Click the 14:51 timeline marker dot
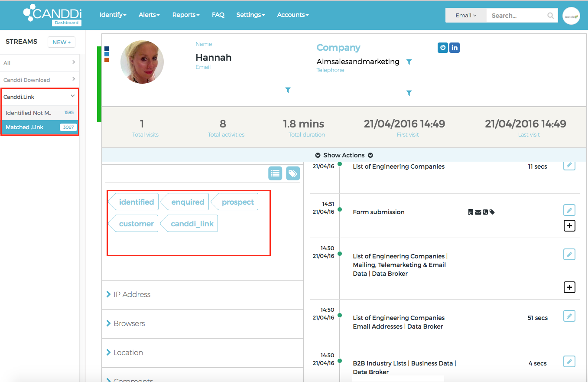Viewport: 588px width, 382px height. click(x=340, y=209)
